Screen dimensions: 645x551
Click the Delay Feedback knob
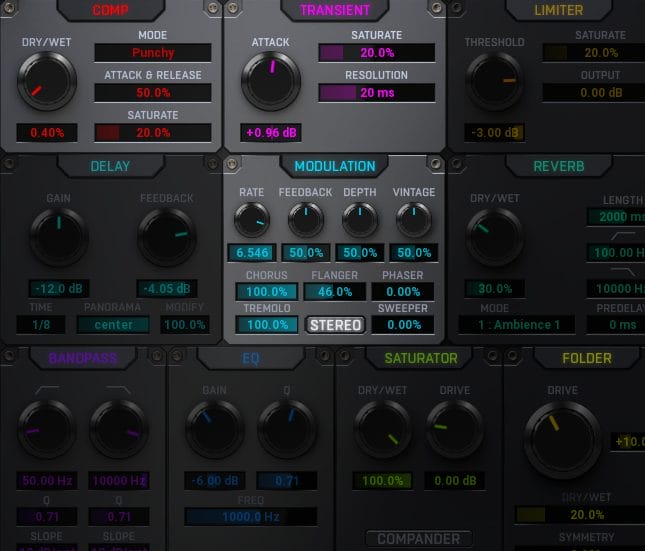pos(167,237)
